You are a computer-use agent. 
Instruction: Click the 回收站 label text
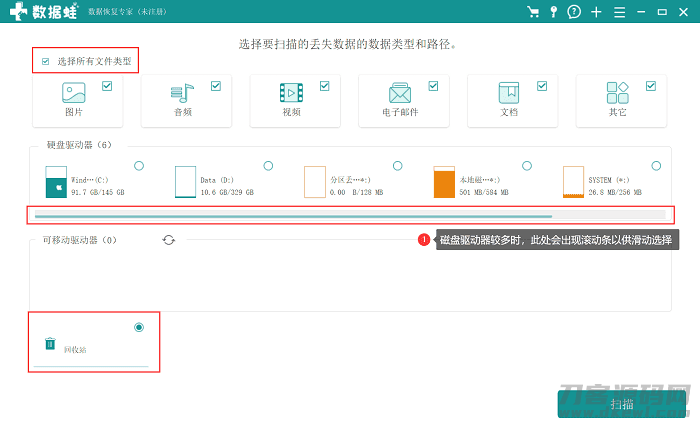[75, 350]
